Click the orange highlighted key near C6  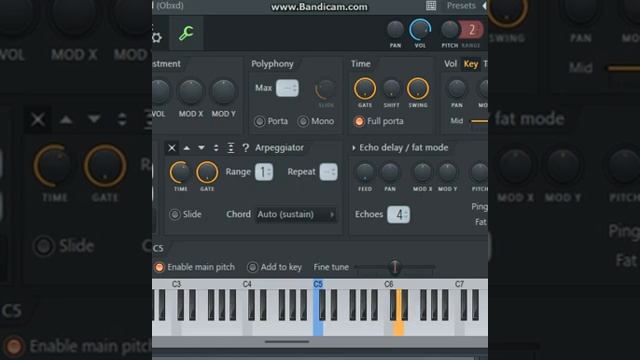click(x=398, y=314)
